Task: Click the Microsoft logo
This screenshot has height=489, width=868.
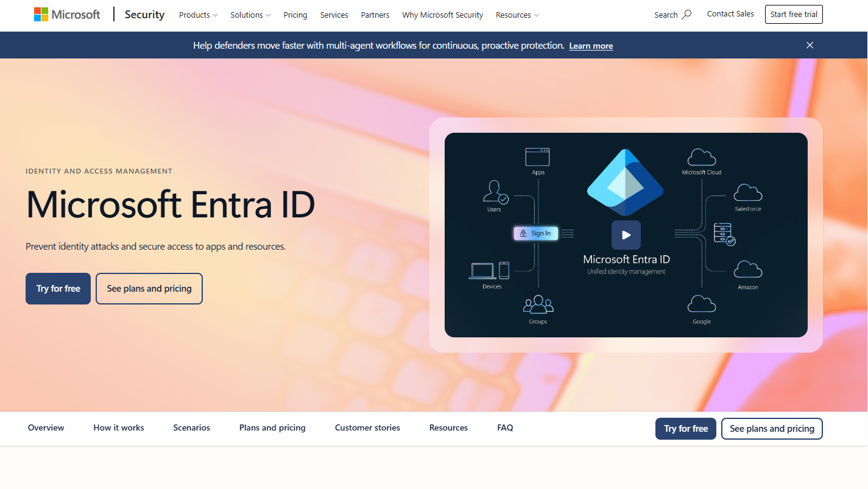Action: pyautogui.click(x=67, y=15)
